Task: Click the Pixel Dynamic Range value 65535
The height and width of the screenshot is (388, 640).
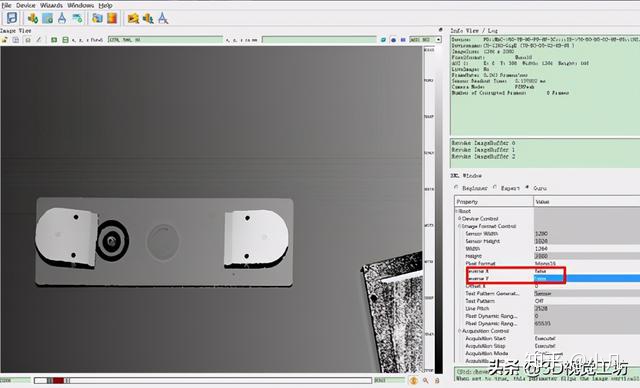Action: [542, 323]
